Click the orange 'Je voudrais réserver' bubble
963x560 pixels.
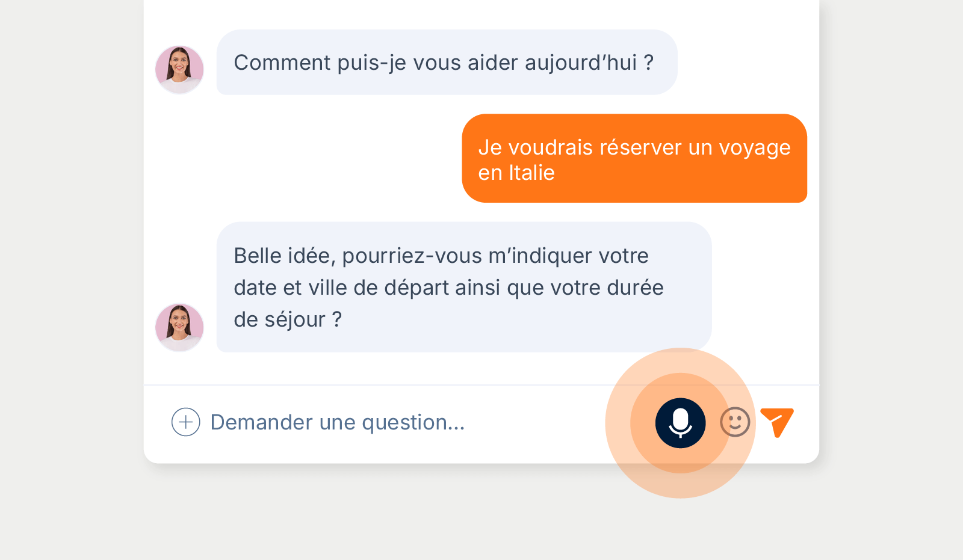tap(634, 159)
